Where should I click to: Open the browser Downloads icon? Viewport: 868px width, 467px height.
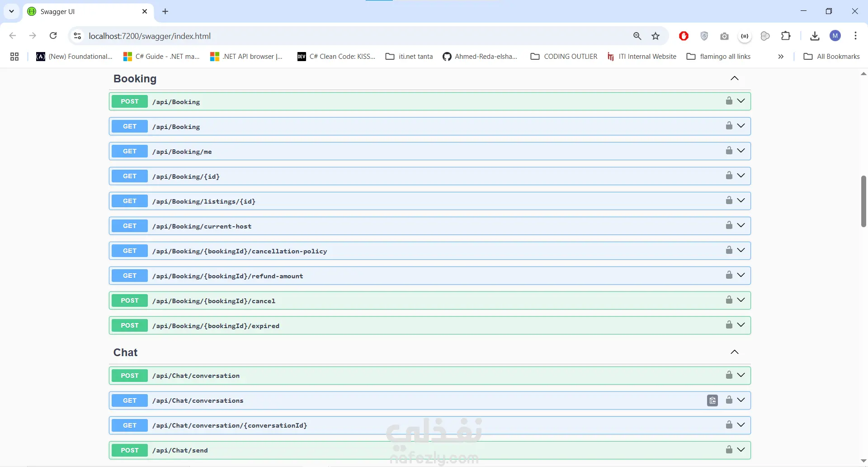(815, 36)
